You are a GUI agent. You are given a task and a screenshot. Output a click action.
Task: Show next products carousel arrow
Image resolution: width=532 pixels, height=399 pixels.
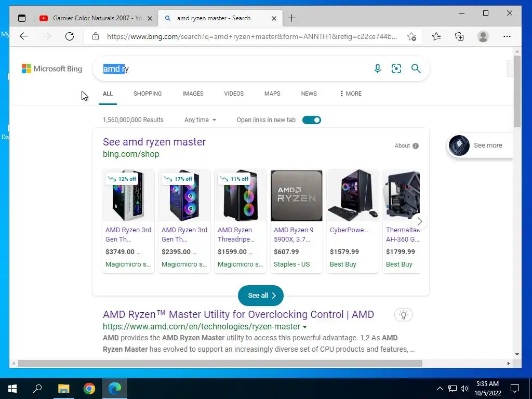pyautogui.click(x=419, y=221)
